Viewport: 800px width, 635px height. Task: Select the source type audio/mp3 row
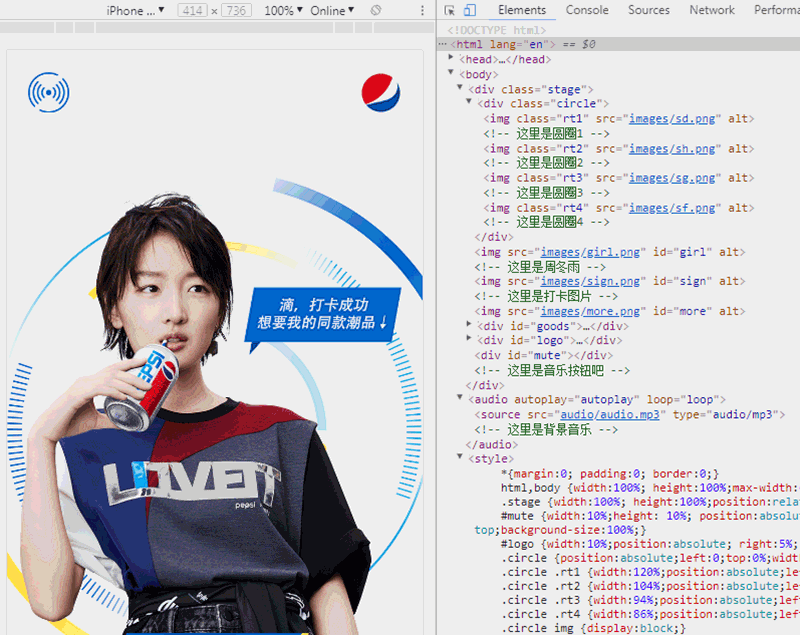coord(630,415)
